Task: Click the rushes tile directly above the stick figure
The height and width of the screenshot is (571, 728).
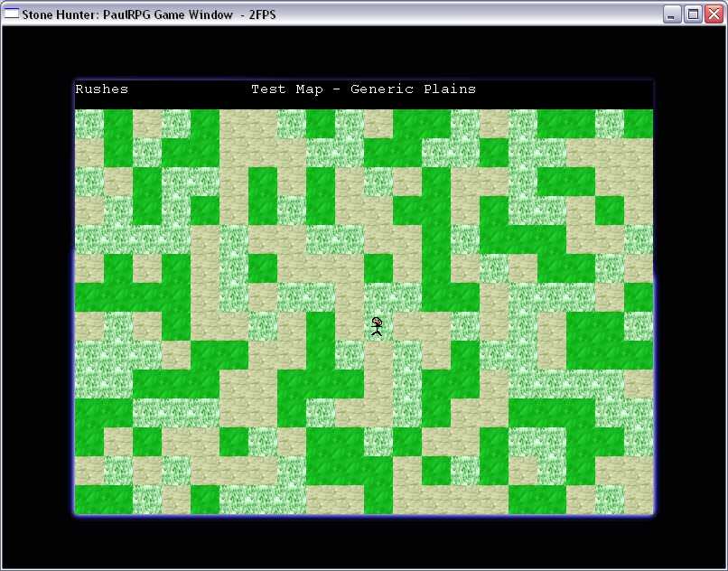Action: coord(378,297)
